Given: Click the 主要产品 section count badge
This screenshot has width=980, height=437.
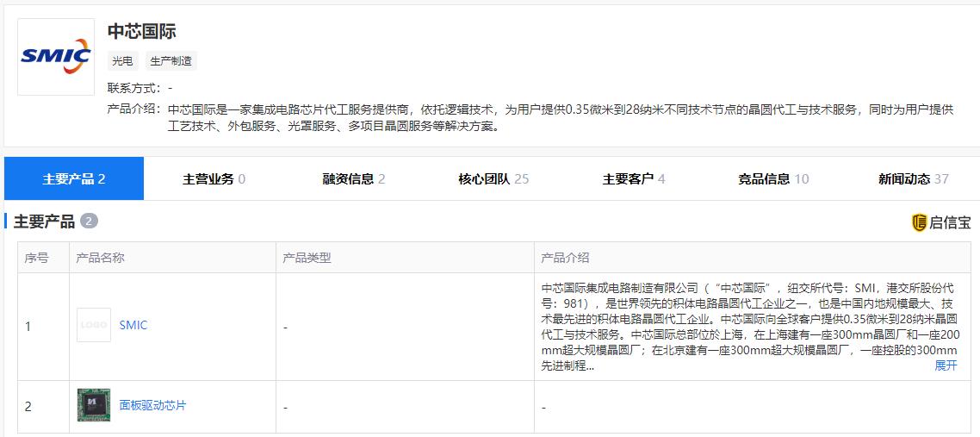Looking at the screenshot, I should (x=90, y=222).
